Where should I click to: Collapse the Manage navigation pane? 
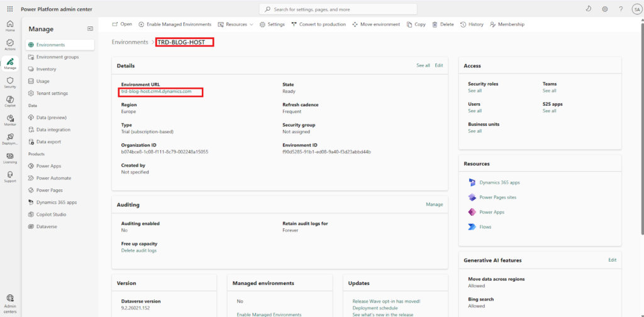[90, 29]
